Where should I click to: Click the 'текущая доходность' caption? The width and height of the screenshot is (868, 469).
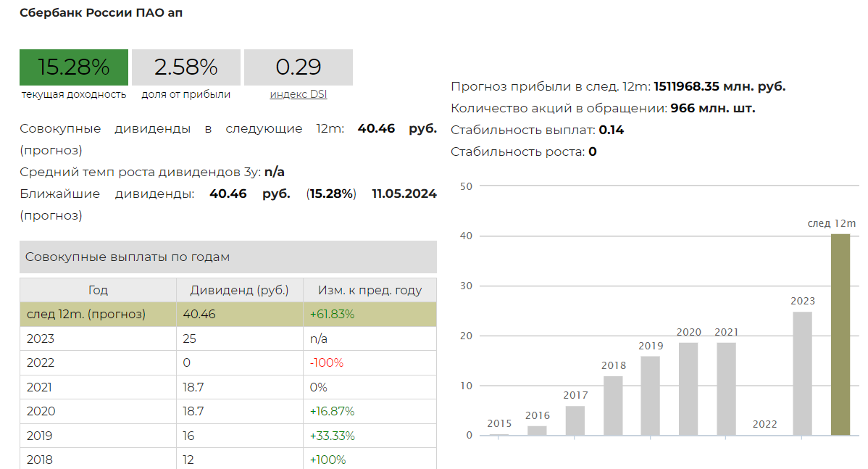[74, 95]
